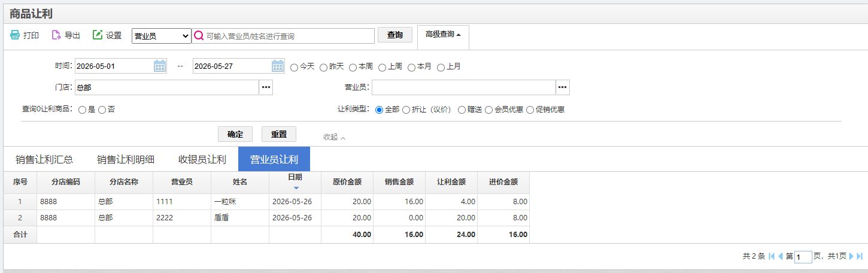Click the 序号 column header

pos(20,182)
